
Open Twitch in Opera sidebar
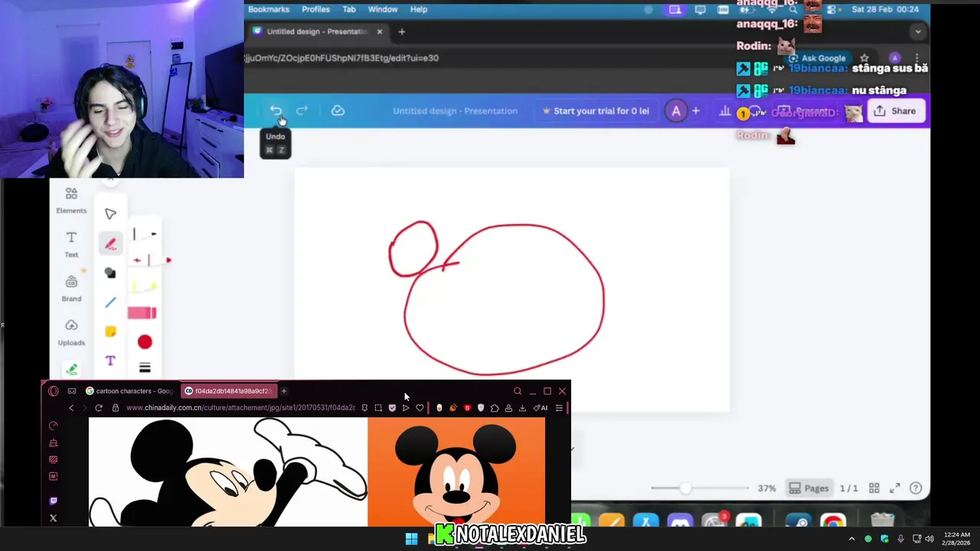tap(53, 501)
